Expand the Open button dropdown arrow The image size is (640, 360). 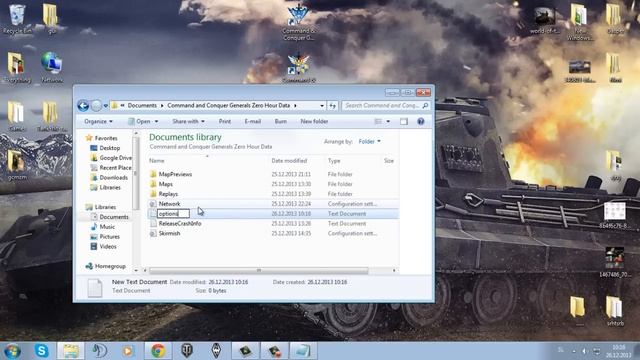point(156,122)
